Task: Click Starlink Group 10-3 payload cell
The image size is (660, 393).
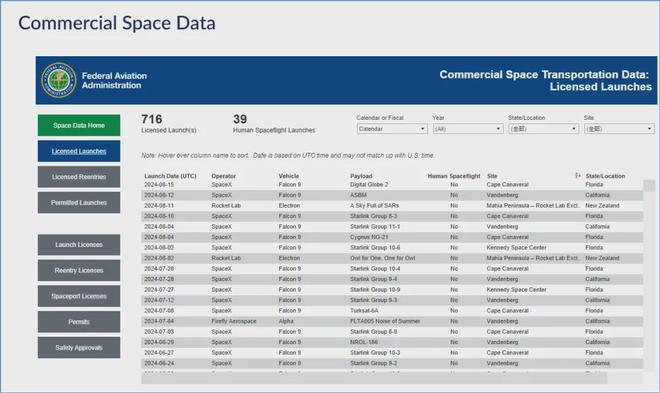Action: pos(375,353)
